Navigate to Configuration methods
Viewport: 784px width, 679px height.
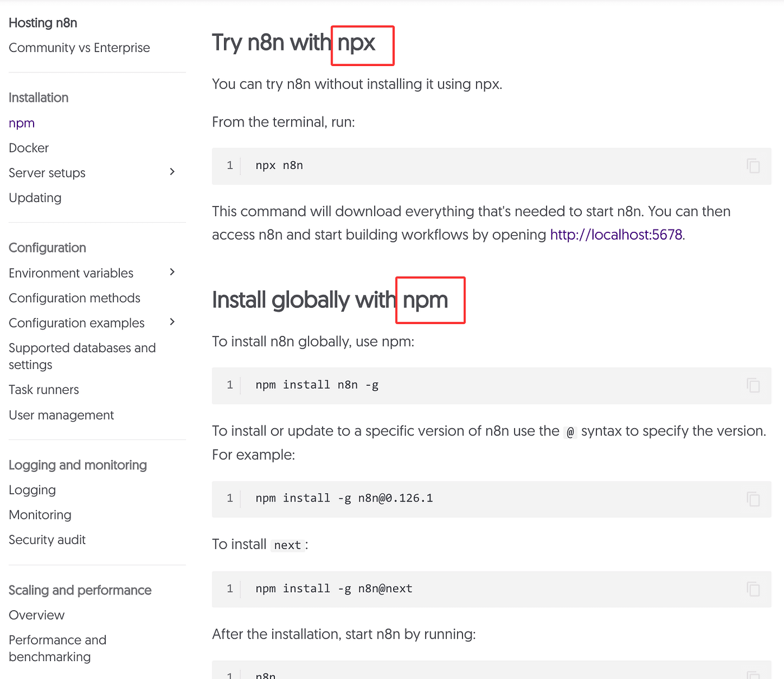click(74, 298)
